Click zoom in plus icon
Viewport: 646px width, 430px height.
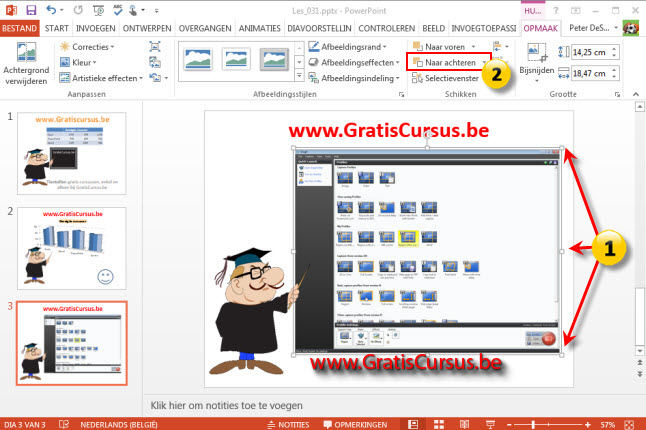(587, 425)
